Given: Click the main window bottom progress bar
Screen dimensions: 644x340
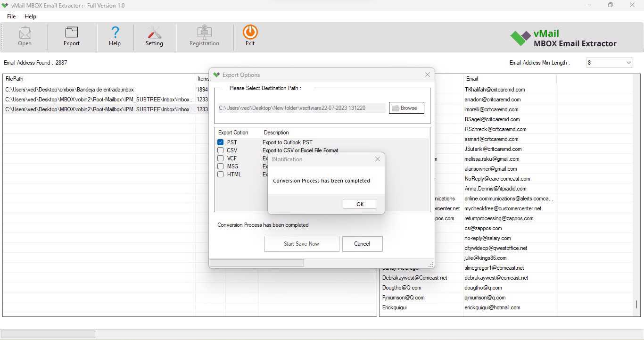Looking at the screenshot, I should pos(48,334).
